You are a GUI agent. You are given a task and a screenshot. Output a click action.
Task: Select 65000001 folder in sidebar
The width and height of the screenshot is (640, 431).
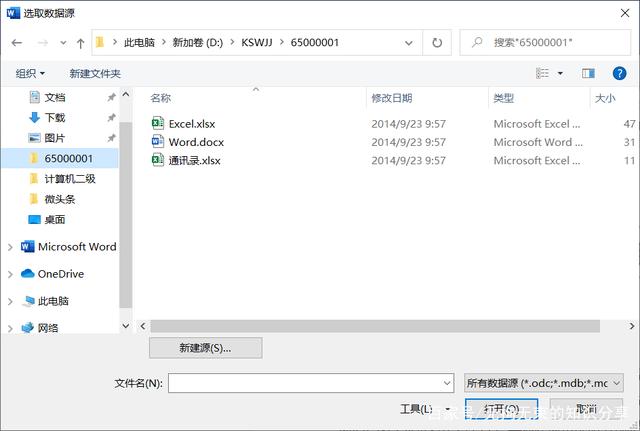(60, 158)
